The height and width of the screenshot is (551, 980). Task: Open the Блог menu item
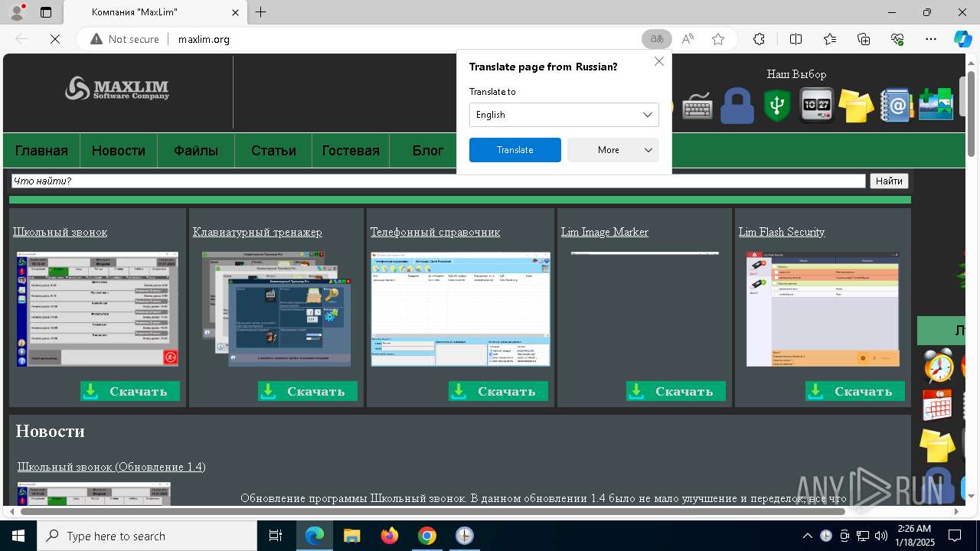point(428,151)
